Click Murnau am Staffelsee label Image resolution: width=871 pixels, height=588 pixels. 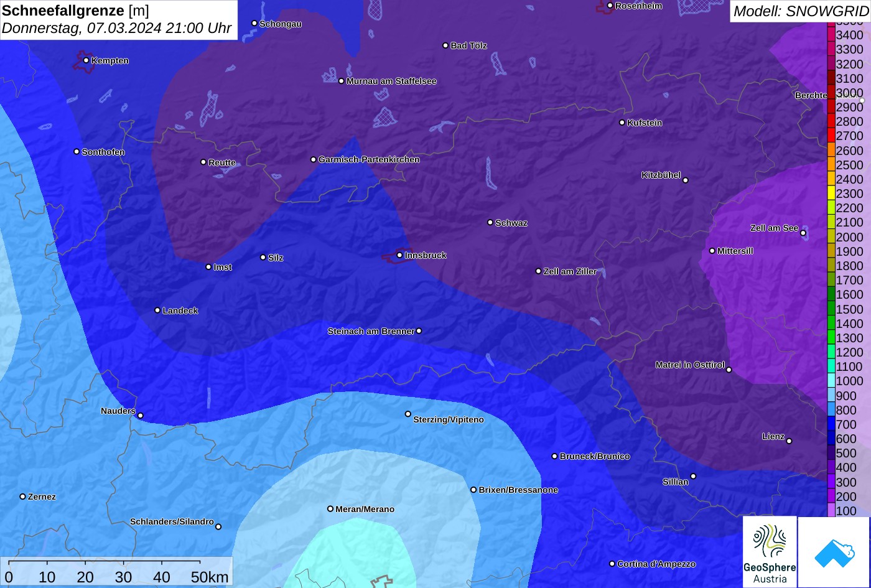coord(391,81)
